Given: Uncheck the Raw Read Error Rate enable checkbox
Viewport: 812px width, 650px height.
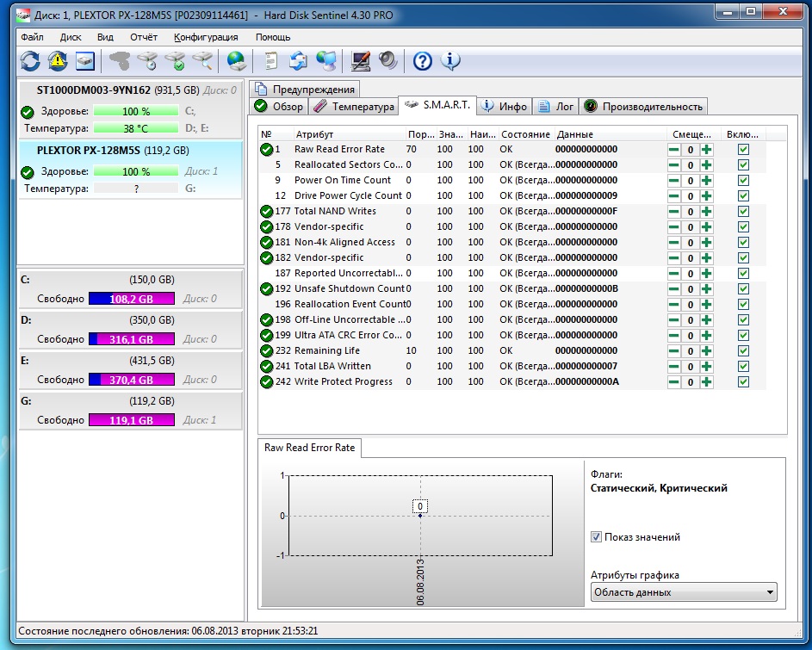Looking at the screenshot, I should 743,149.
